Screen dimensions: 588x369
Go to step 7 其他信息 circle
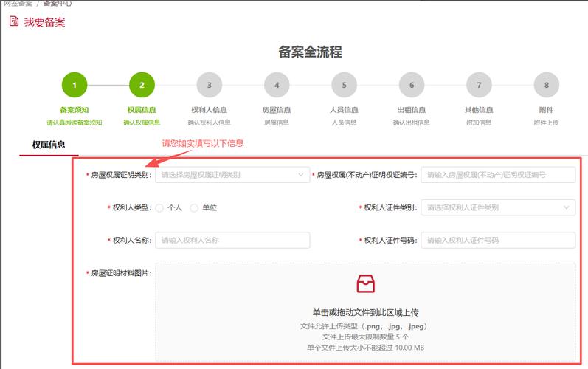(x=479, y=85)
